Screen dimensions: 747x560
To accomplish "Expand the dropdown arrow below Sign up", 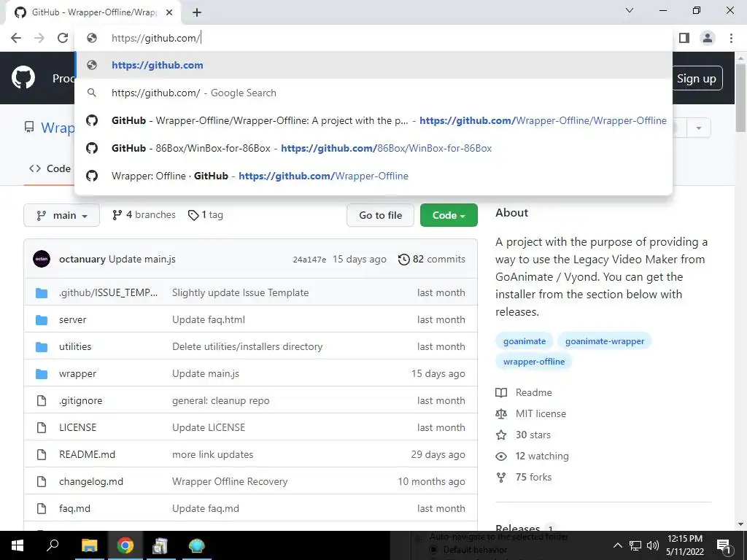I will click(698, 128).
